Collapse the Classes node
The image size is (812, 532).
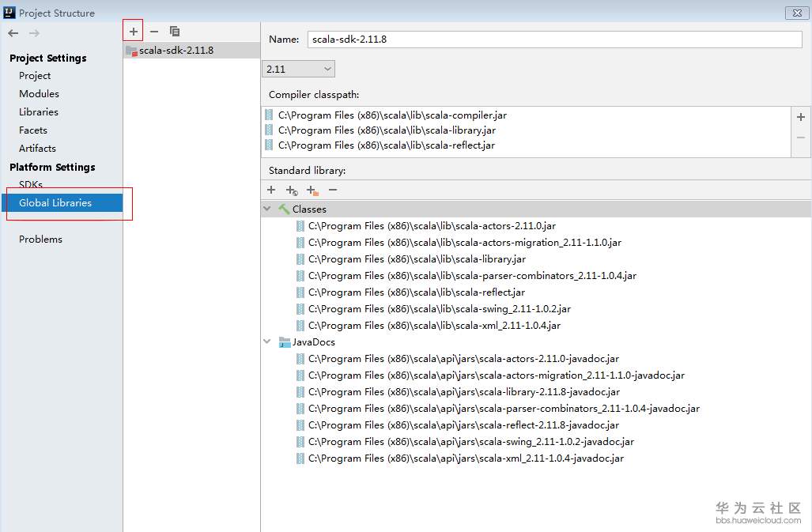pyautogui.click(x=267, y=209)
